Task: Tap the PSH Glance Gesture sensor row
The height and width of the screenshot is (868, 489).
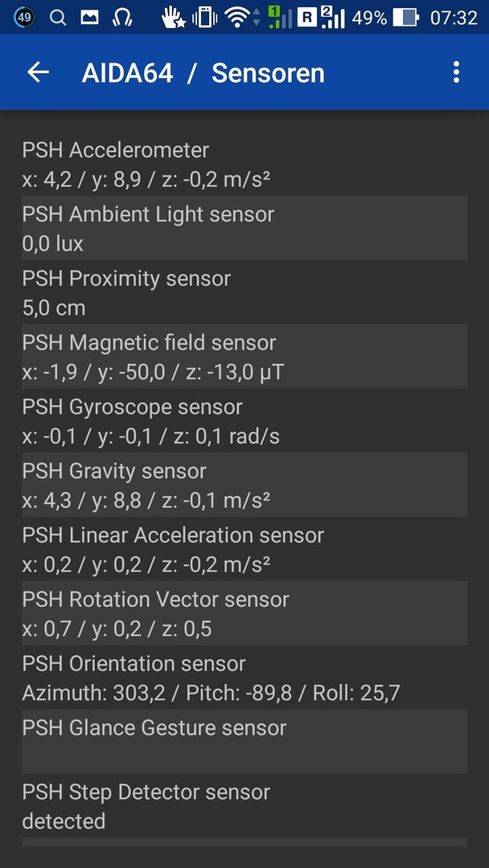Action: point(244,742)
